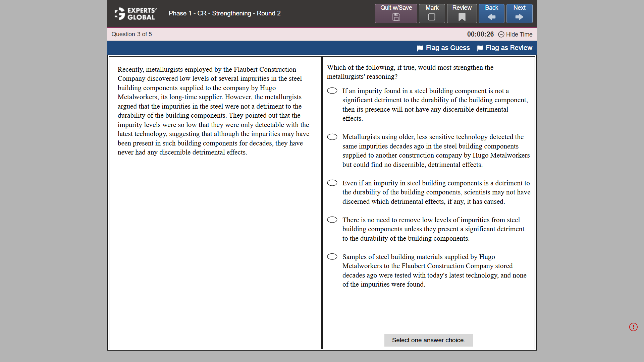Image resolution: width=644 pixels, height=362 pixels.
Task: Click the Question 3 of 5 label
Action: click(131, 34)
